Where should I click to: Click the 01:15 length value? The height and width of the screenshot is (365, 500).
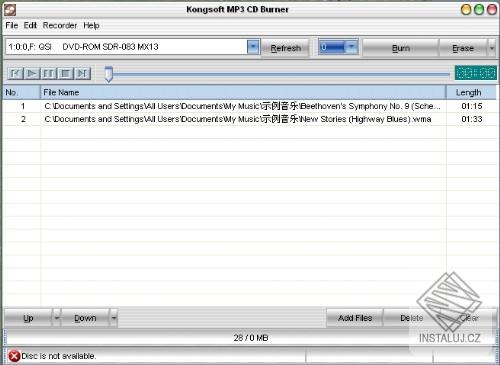pos(472,106)
